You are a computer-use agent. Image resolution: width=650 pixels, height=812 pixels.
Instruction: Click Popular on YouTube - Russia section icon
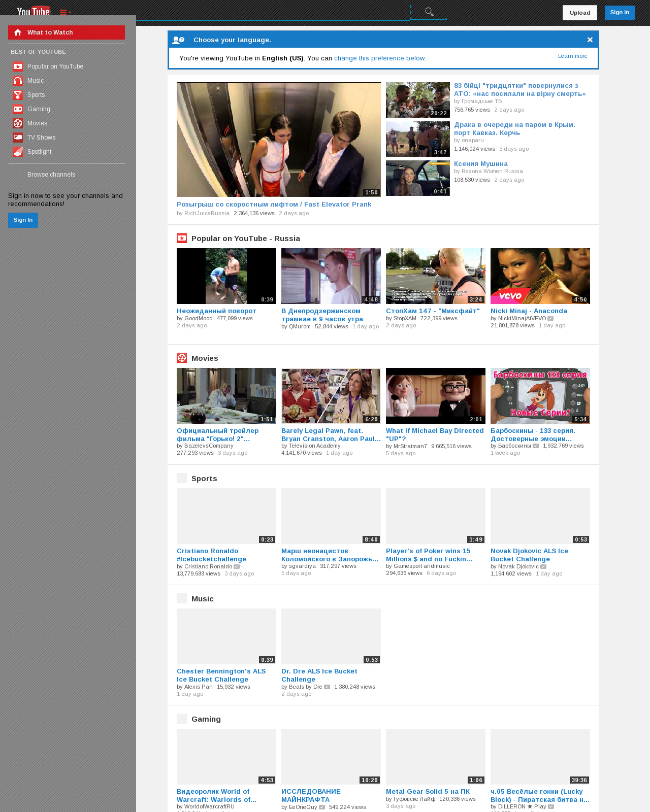coord(182,238)
